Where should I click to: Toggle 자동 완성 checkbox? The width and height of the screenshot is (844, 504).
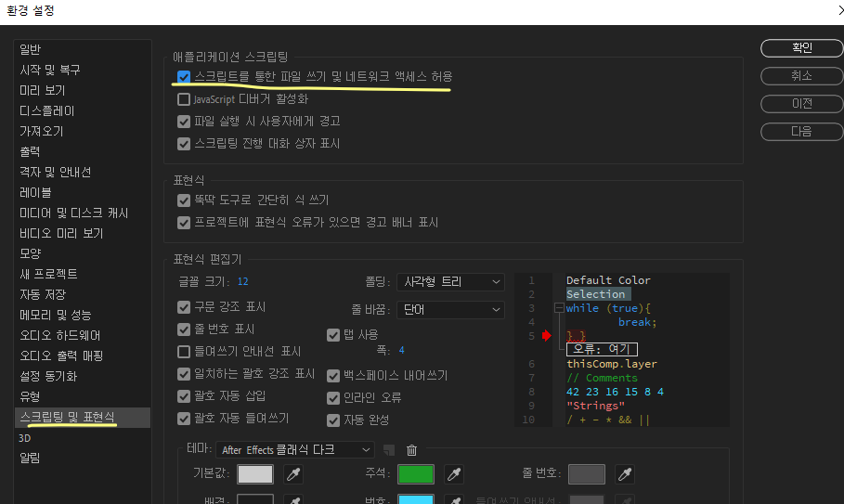333,420
